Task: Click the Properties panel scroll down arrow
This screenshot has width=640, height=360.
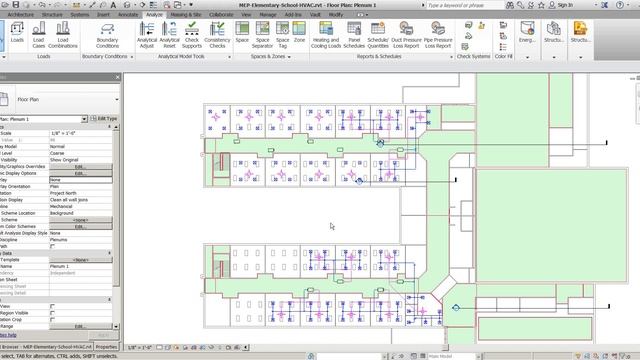Action: (x=116, y=327)
